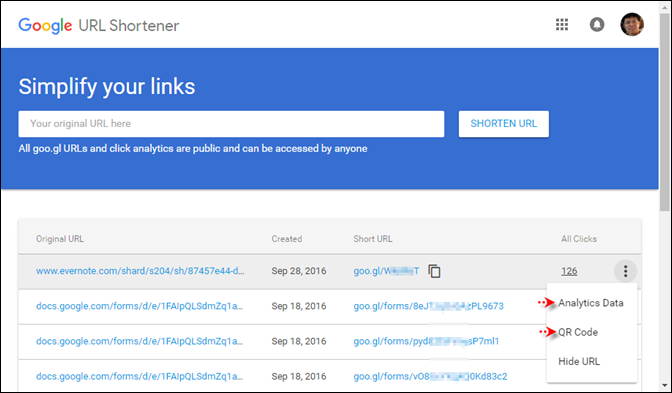Viewport: 672px width, 393px height.
Task: Click the Sep 18, 2016 date beside the 0Kd83c2 link
Action: pos(299,376)
